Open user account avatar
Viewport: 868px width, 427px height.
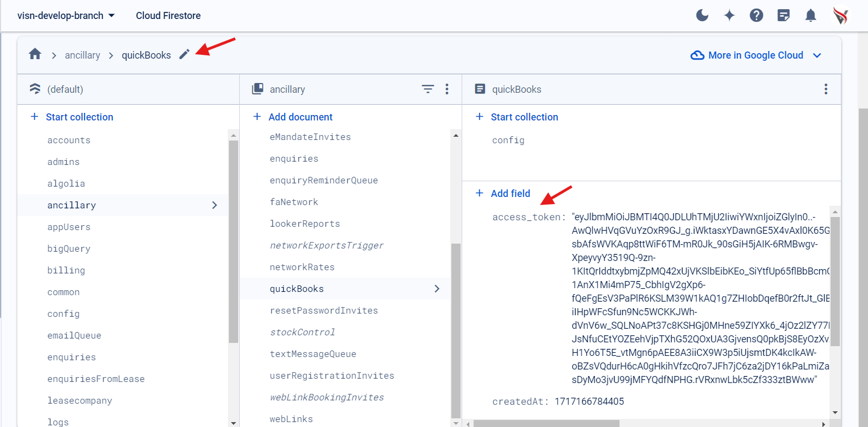click(840, 16)
